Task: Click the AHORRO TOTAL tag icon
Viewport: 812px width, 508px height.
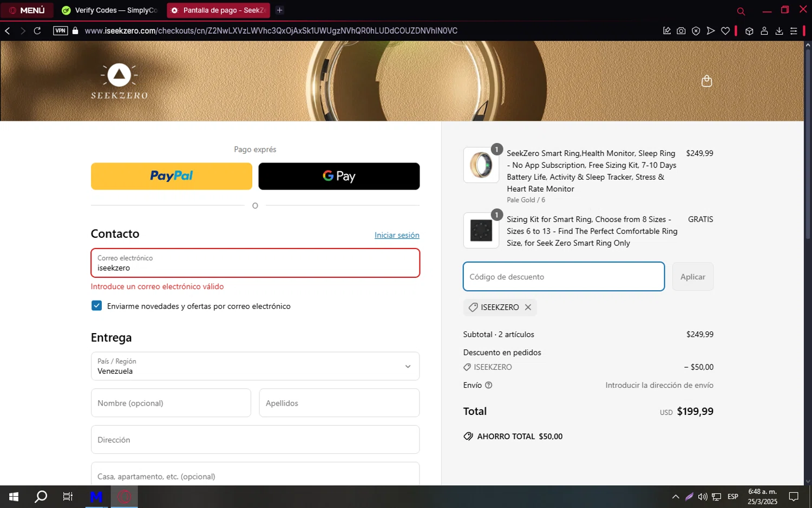Action: (468, 437)
